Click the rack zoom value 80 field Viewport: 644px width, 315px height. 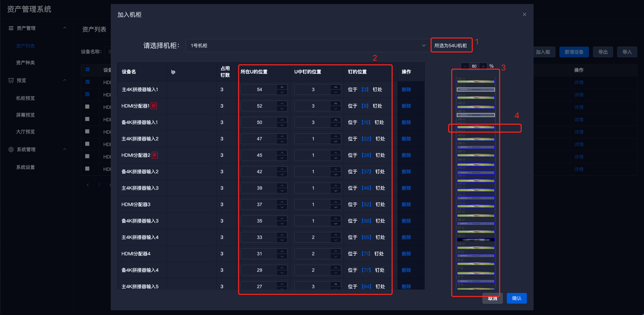coord(474,66)
